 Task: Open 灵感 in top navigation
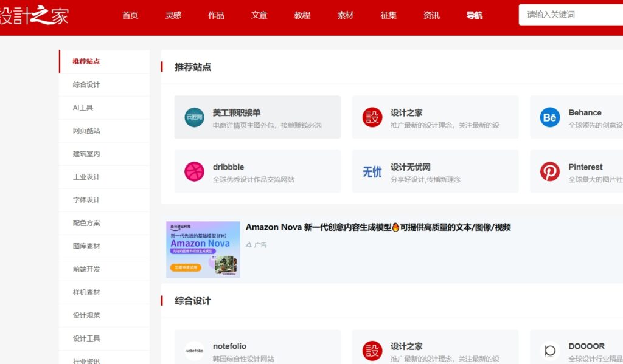click(173, 15)
